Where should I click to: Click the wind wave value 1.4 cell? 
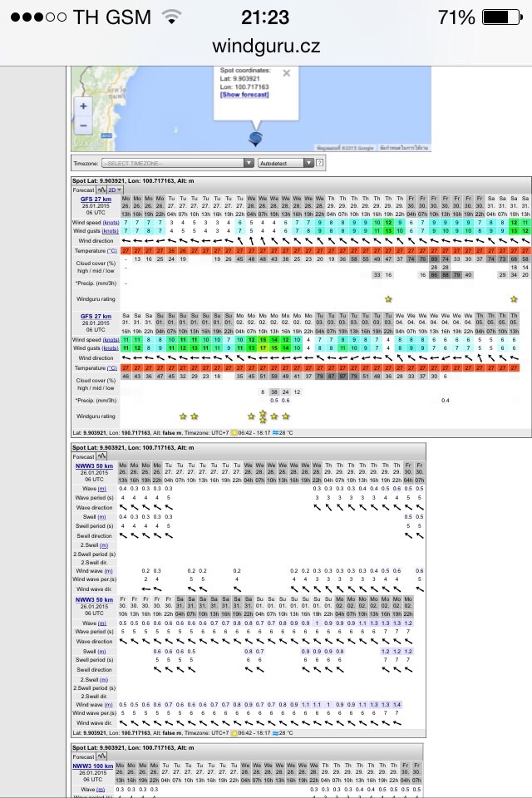tap(397, 705)
